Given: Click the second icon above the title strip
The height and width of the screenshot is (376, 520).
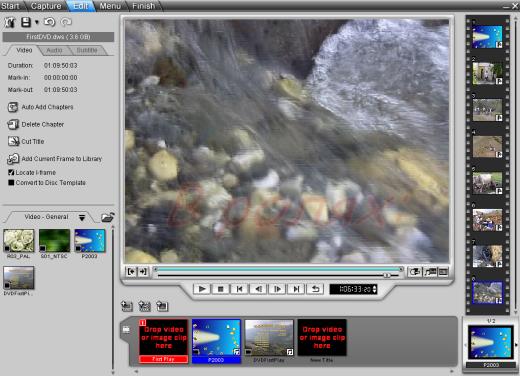Looking at the screenshot, I should 144,306.
